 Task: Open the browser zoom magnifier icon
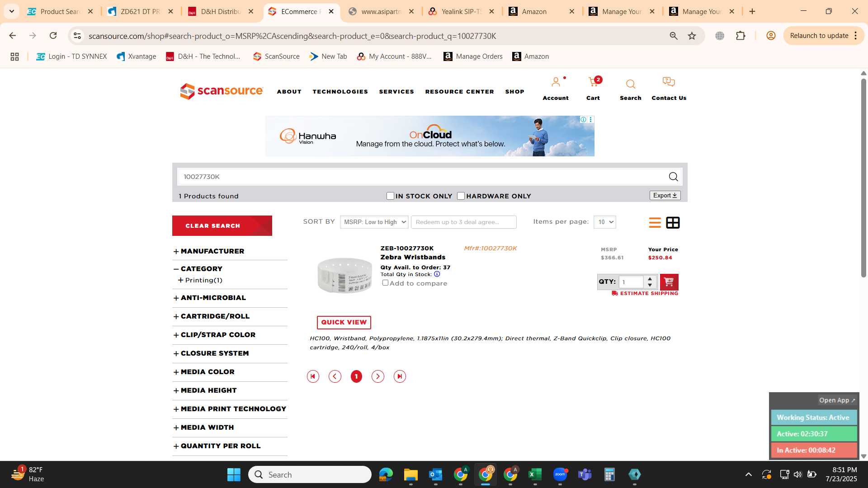click(x=674, y=36)
